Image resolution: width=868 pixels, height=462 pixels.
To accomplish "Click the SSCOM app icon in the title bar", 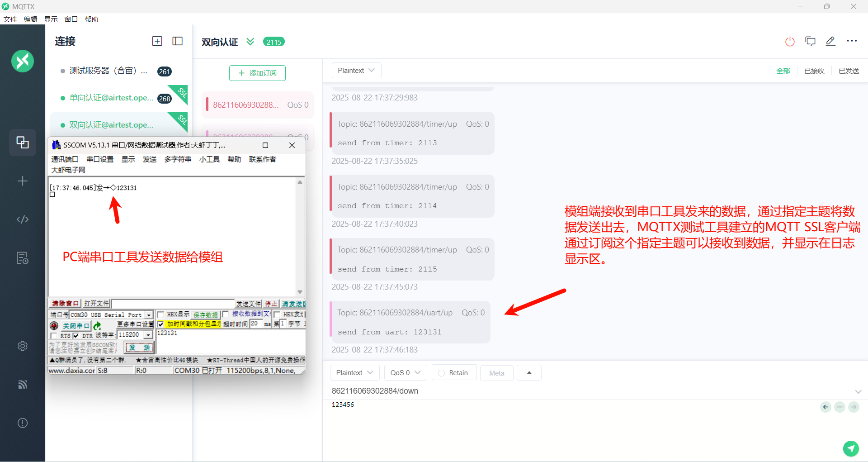I will point(56,145).
